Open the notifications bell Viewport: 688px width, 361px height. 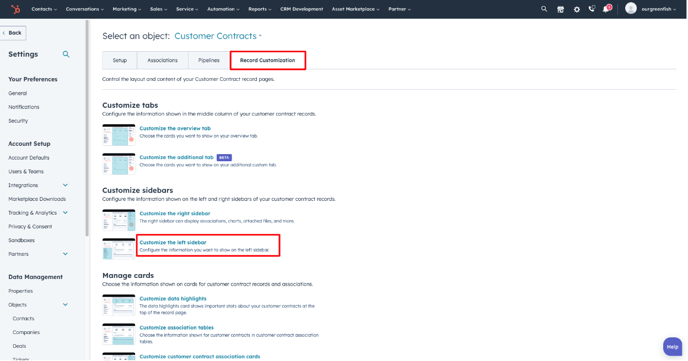coord(607,9)
